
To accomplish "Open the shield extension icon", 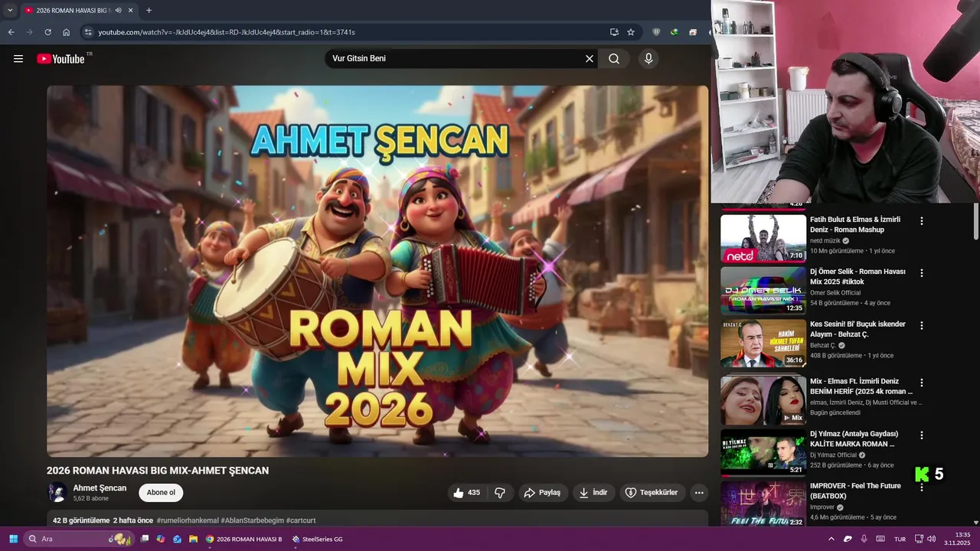I will 656,32.
